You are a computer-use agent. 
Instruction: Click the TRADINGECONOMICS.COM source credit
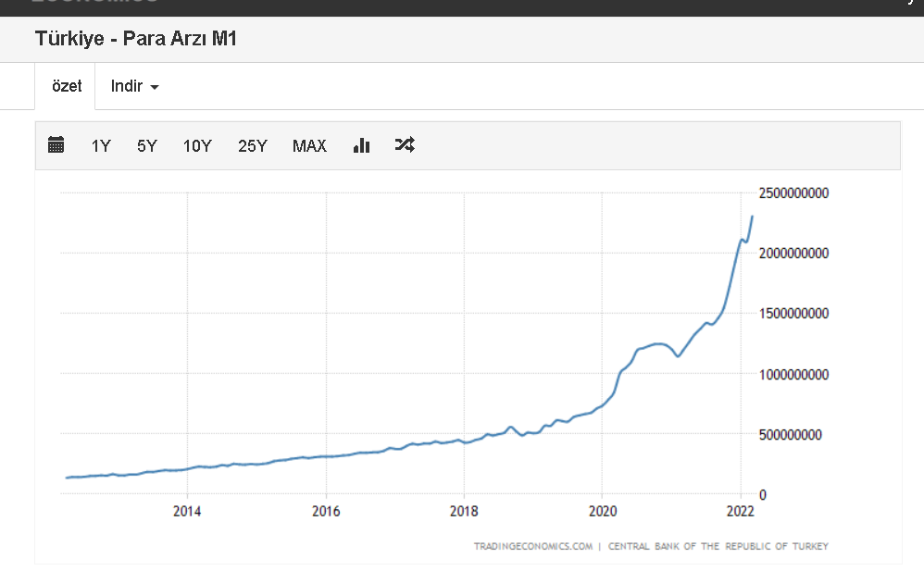[x=533, y=546]
